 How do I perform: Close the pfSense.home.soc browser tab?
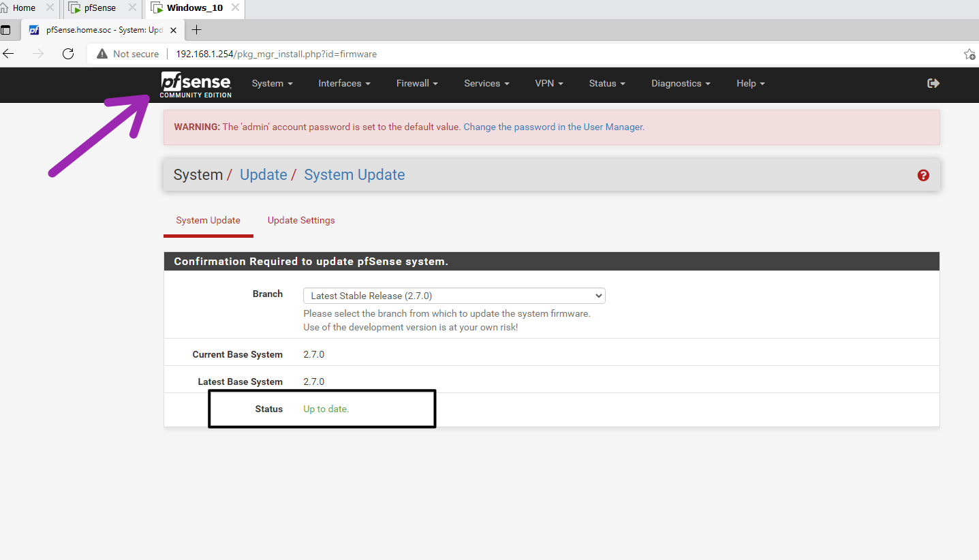pyautogui.click(x=174, y=30)
